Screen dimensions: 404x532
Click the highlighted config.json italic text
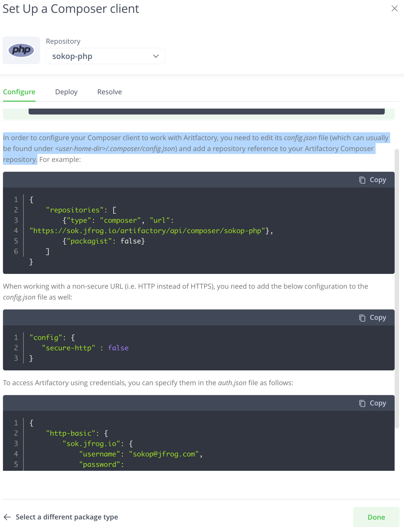point(300,138)
